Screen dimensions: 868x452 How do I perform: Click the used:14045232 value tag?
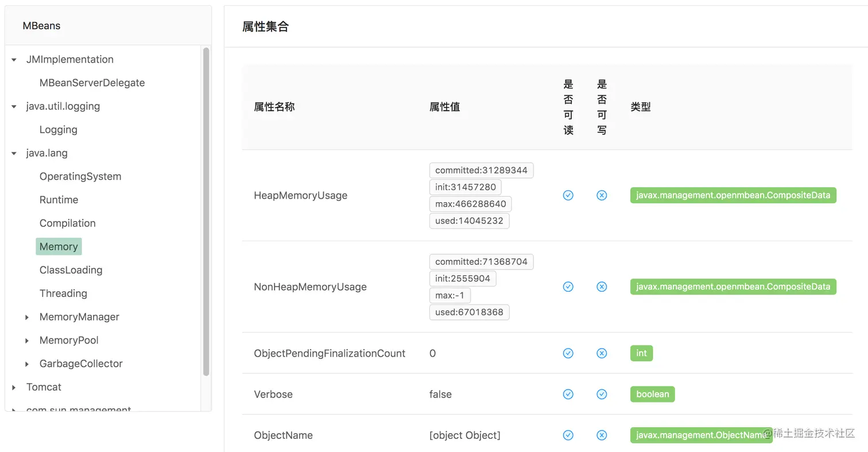click(469, 221)
